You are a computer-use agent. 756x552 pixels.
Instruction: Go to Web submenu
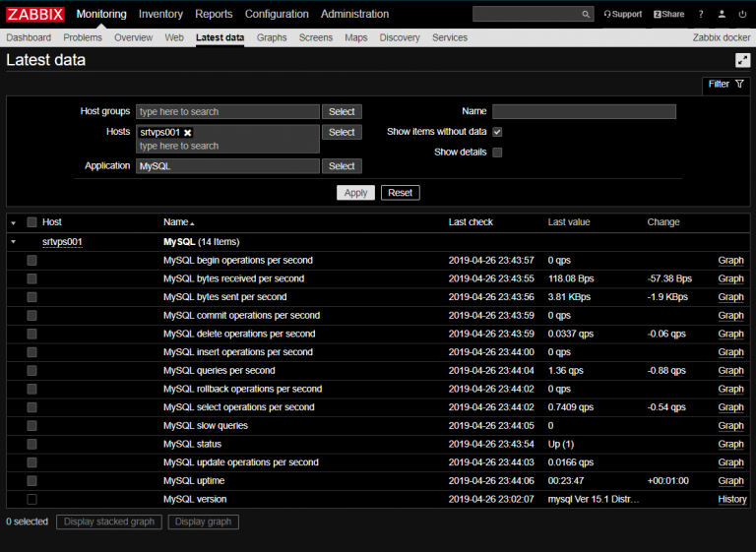click(174, 37)
